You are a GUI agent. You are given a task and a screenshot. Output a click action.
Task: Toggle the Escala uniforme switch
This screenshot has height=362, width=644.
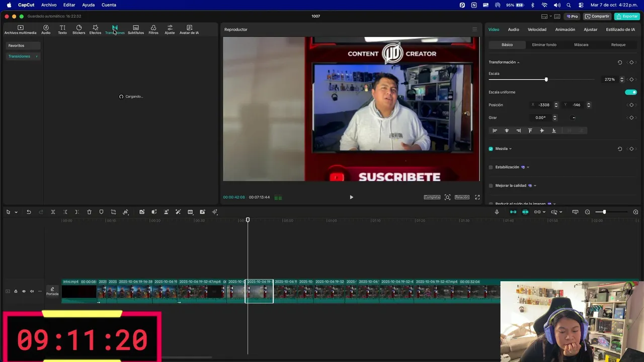coord(630,92)
